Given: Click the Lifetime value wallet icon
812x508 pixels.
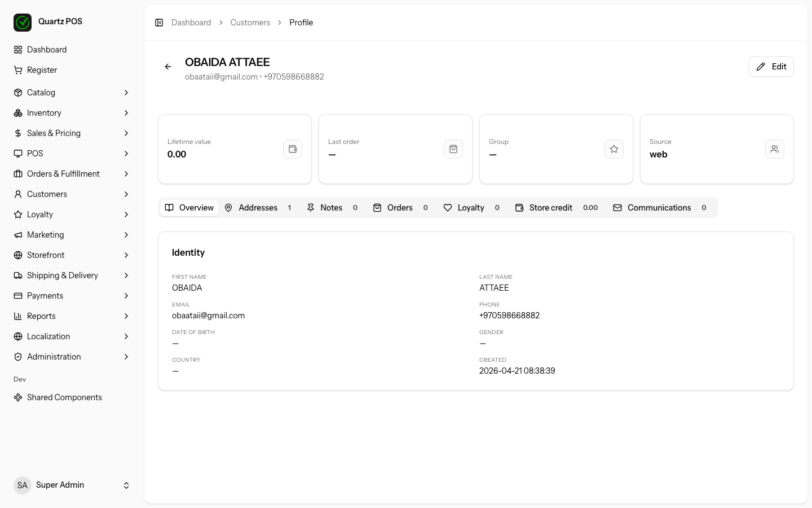Looking at the screenshot, I should (x=293, y=149).
